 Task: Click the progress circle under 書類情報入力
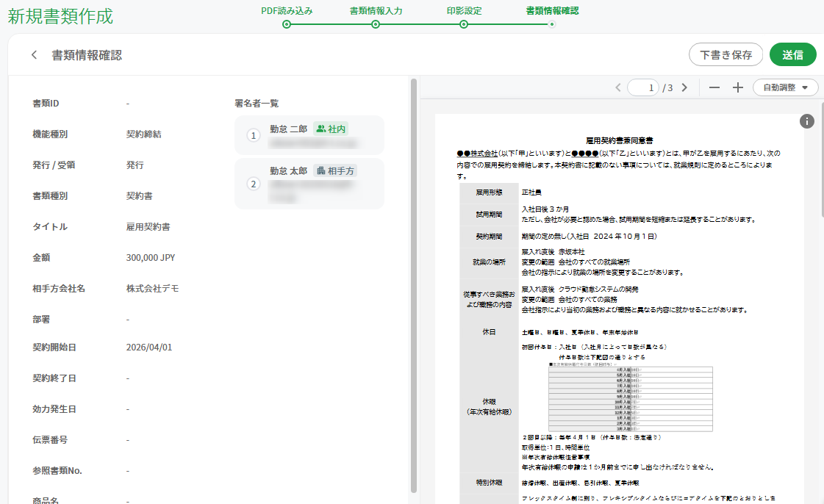(x=375, y=24)
